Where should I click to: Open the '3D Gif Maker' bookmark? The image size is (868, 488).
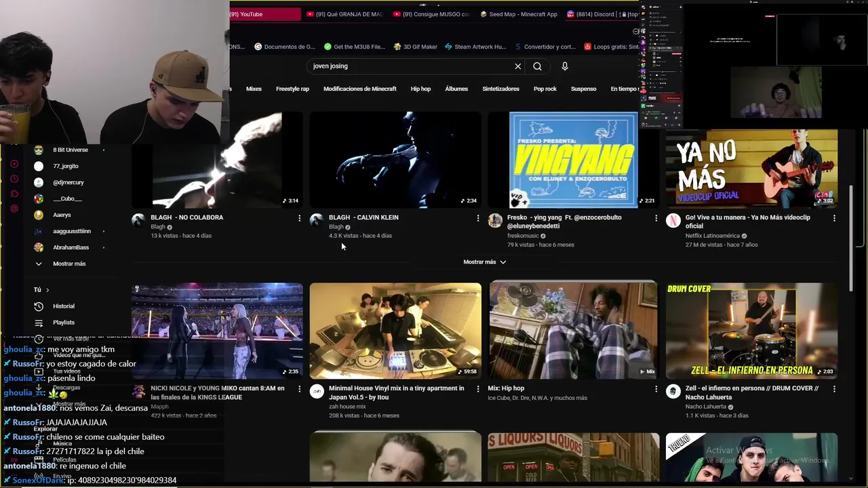pyautogui.click(x=415, y=47)
